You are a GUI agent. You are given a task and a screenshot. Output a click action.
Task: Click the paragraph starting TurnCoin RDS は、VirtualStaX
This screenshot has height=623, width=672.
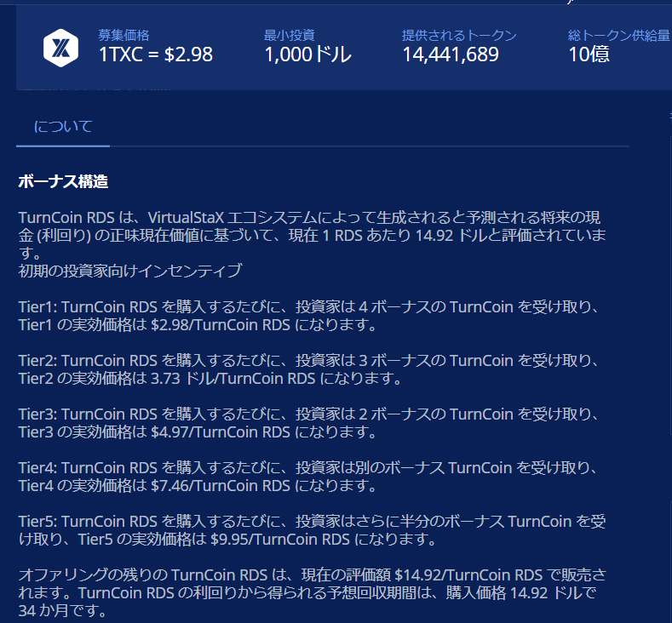312,235
